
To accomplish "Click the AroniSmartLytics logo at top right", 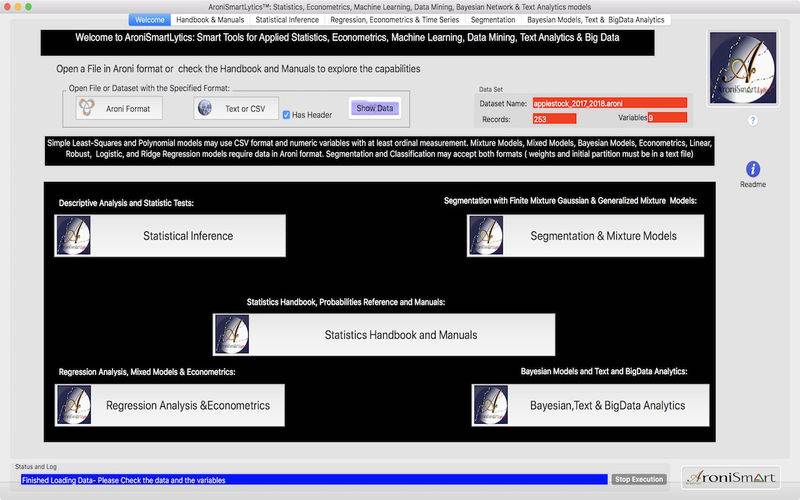I will click(743, 68).
